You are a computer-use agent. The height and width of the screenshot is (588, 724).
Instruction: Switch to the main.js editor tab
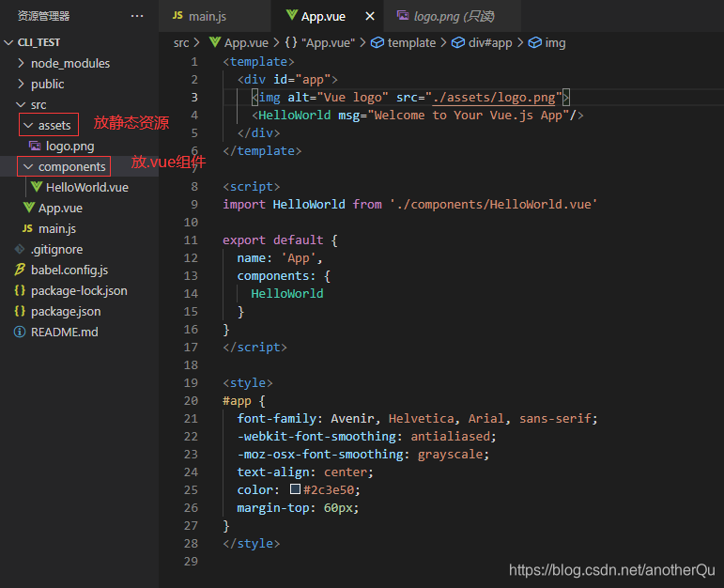215,16
